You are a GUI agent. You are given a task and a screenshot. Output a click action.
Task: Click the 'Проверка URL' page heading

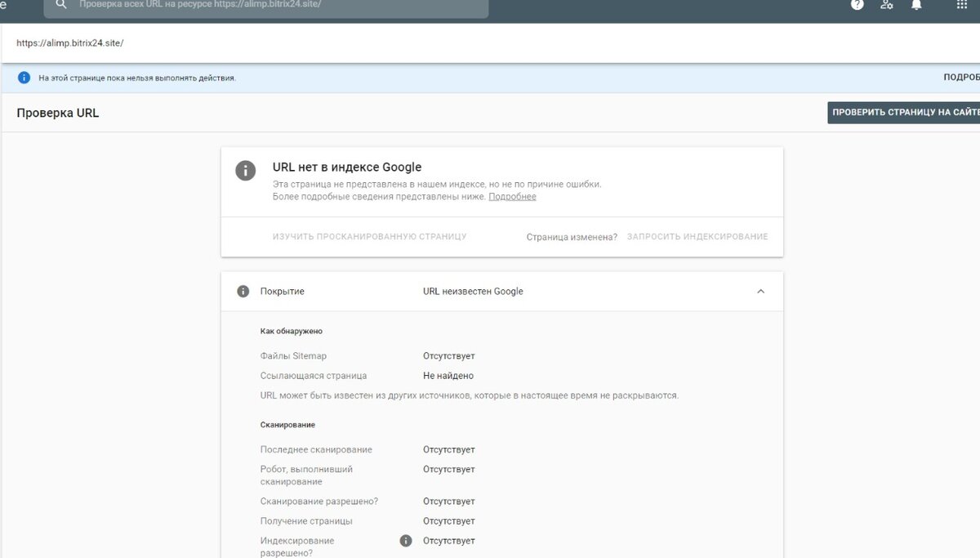(58, 114)
